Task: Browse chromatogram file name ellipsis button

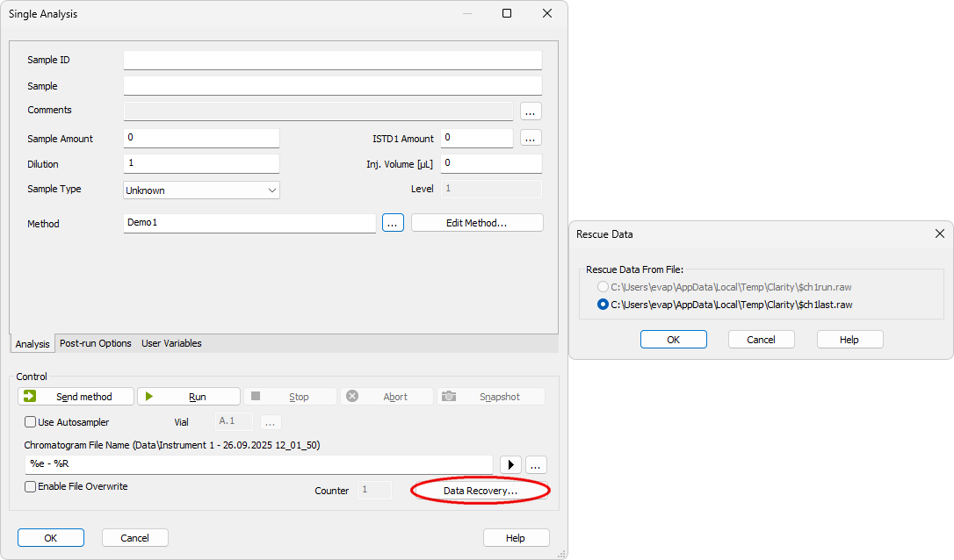Action: 537,465
